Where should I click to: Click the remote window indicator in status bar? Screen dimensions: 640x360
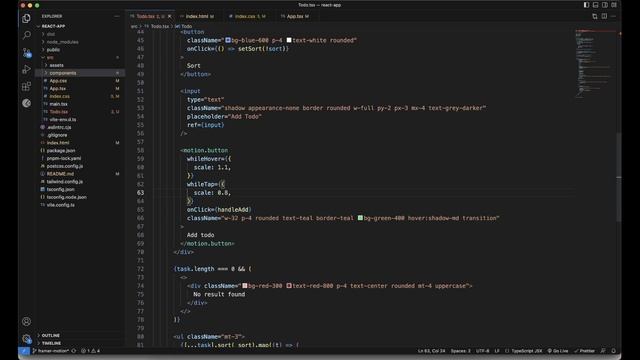click(24, 351)
